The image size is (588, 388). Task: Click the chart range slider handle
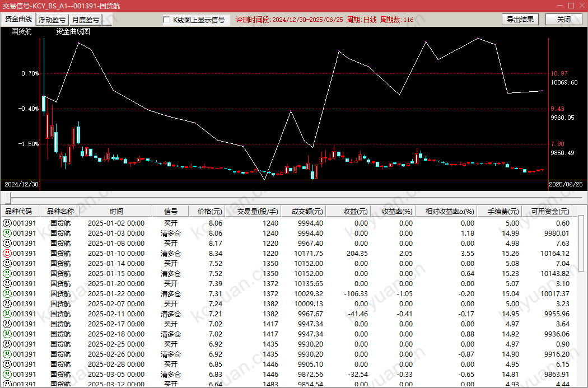point(8,198)
